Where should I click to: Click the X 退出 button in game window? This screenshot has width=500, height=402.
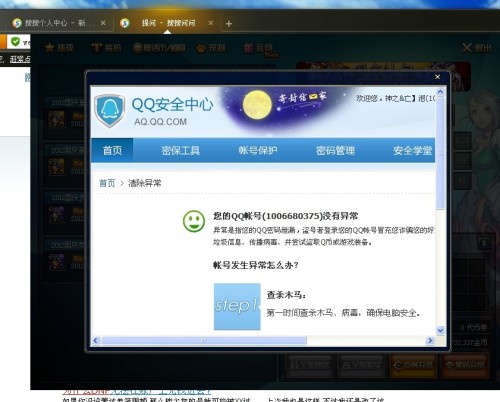(477, 48)
